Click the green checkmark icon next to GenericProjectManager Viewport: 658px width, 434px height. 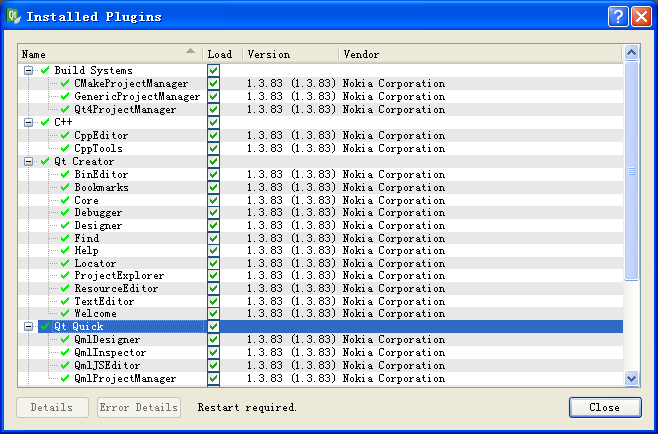click(65, 96)
